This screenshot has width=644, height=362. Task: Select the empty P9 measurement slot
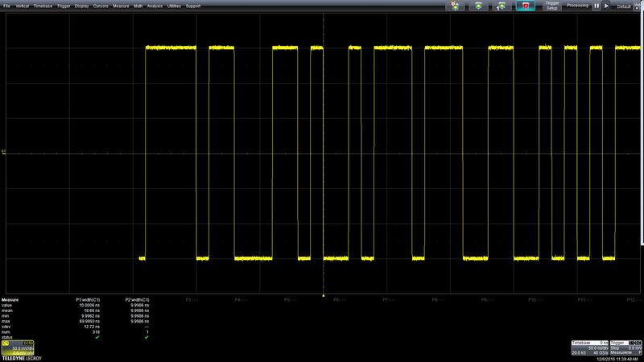coord(488,300)
